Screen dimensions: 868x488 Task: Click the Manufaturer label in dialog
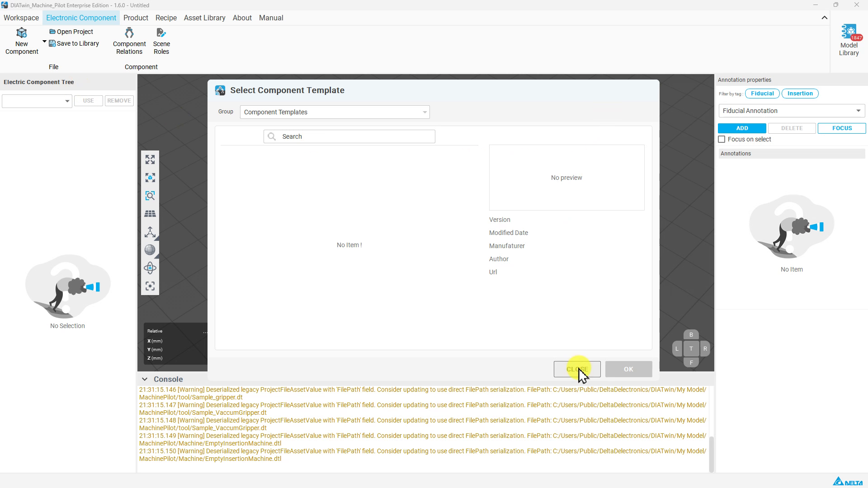pyautogui.click(x=507, y=246)
